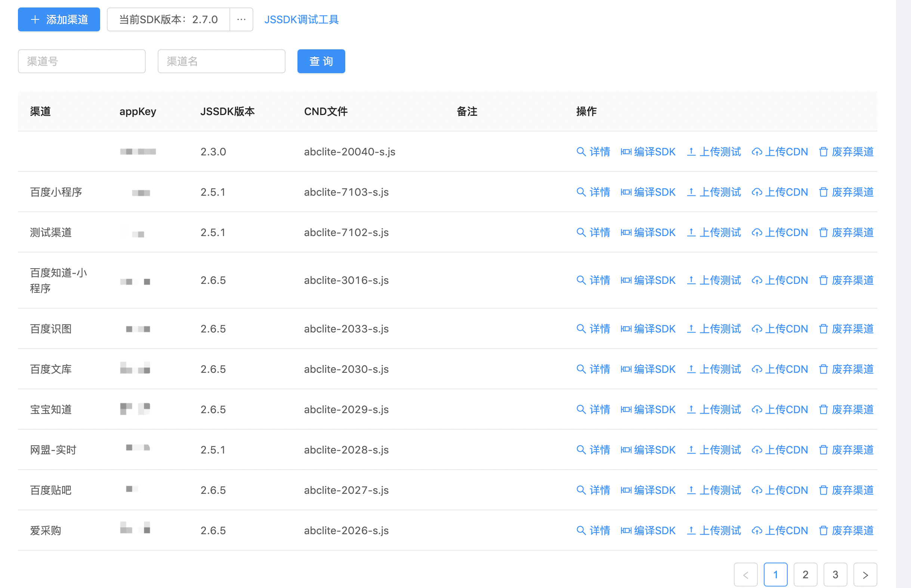Click 上传CDN cloud icon for 网盟-实时 row
Screen dimensions: 911x588
(757, 450)
